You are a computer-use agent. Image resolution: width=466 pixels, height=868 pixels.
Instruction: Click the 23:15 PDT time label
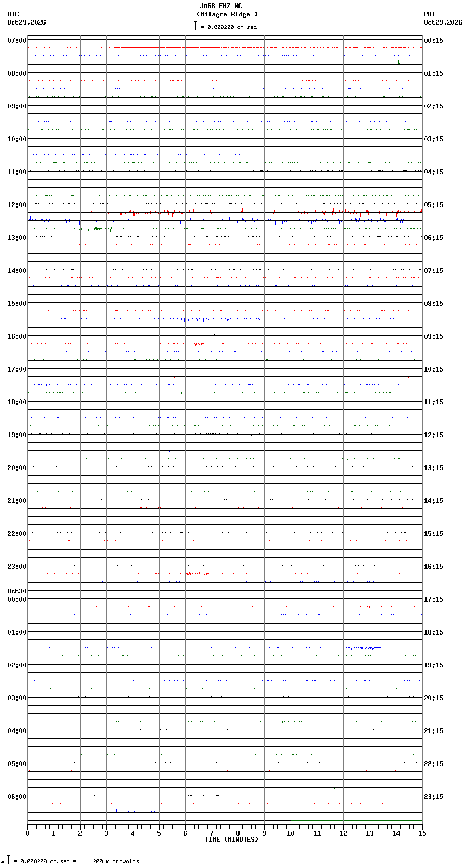click(434, 797)
